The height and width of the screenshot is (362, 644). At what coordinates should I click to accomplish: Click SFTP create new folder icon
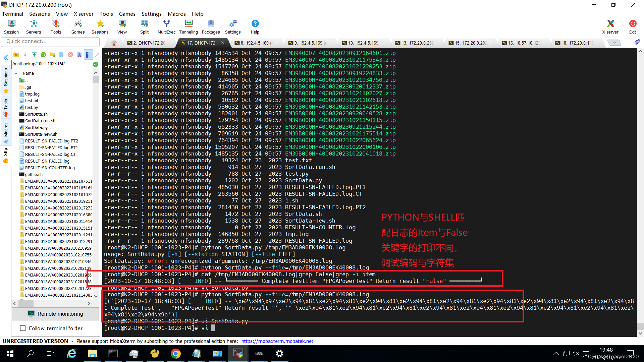tap(52, 55)
